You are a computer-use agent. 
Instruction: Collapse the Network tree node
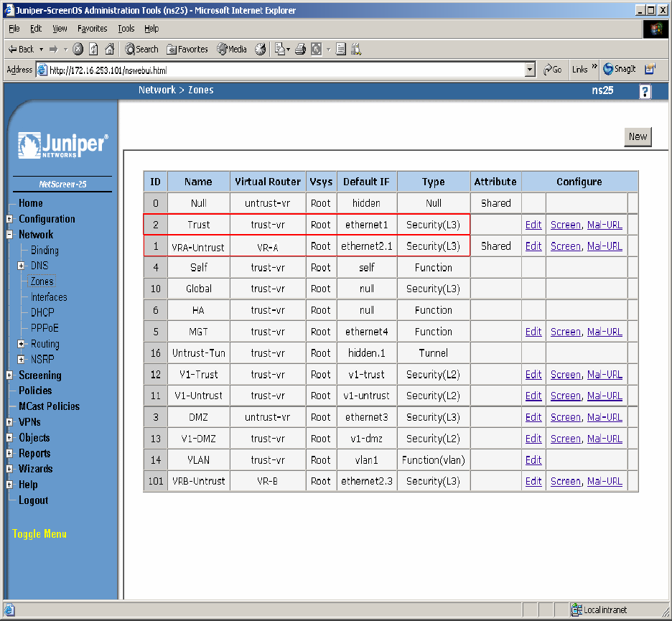click(x=9, y=235)
